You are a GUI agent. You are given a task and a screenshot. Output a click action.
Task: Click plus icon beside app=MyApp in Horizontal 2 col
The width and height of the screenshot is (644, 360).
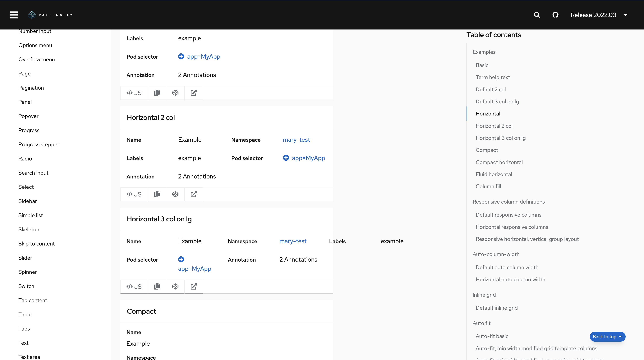pyautogui.click(x=286, y=158)
